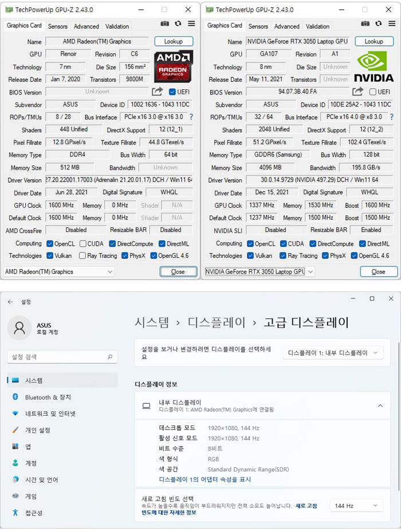Go back with arrow in Settings window
The height and width of the screenshot is (532, 401).
[10, 302]
